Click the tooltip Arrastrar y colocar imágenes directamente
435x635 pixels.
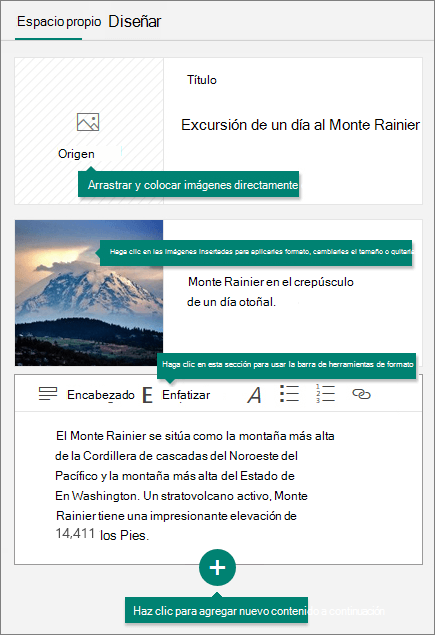(x=188, y=185)
